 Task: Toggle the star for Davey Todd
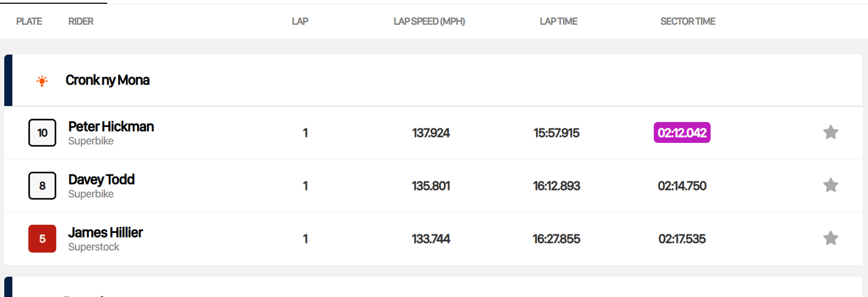(x=831, y=186)
